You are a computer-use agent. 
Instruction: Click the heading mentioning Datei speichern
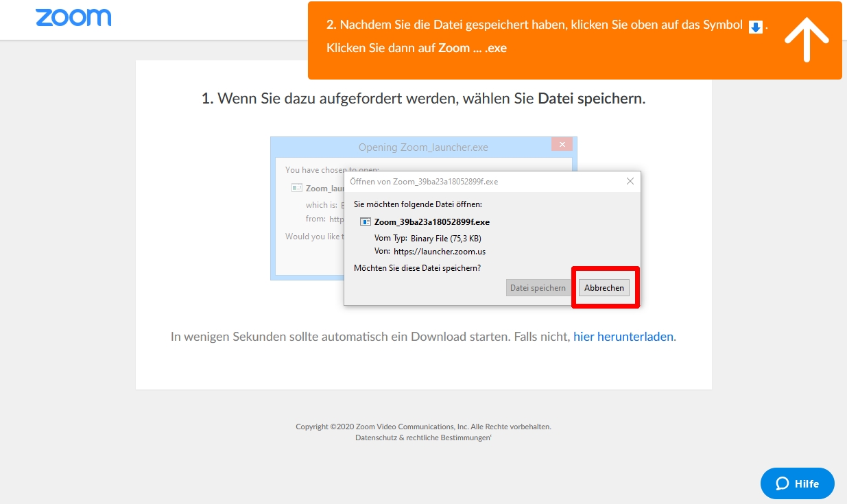423,98
